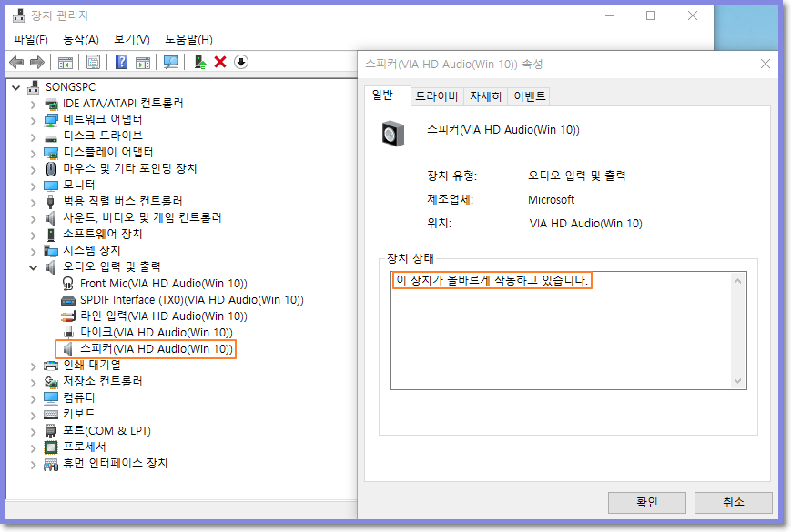Click the 저장소 컨트롤러 icon
The image size is (791, 532).
50,382
